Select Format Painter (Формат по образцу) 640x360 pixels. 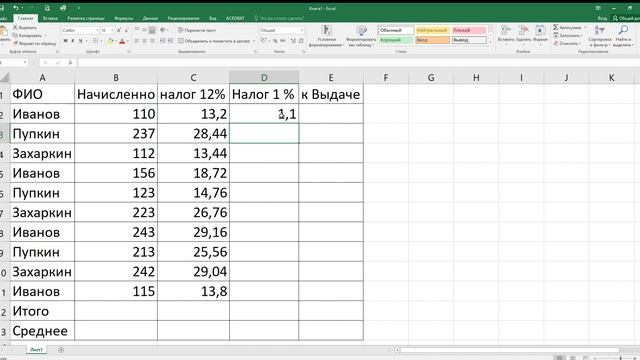pyautogui.click(x=35, y=43)
